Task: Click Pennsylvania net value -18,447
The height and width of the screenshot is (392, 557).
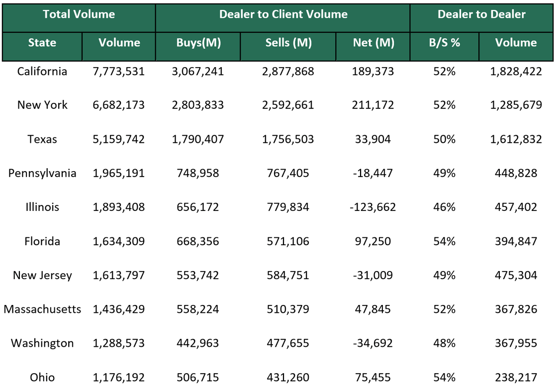Action: pos(373,174)
